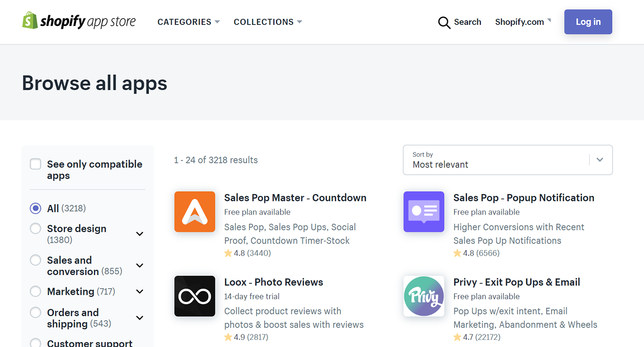Click the Privy star rating icon
644x347 pixels.
click(x=457, y=337)
